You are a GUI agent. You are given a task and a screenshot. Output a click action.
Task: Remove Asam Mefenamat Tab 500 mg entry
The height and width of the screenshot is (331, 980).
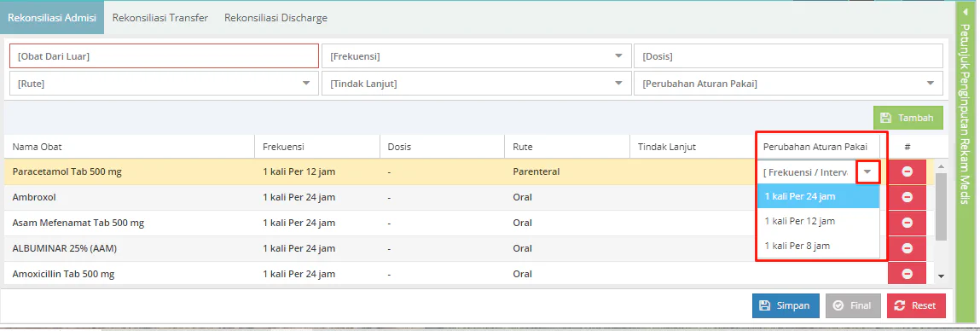907,223
